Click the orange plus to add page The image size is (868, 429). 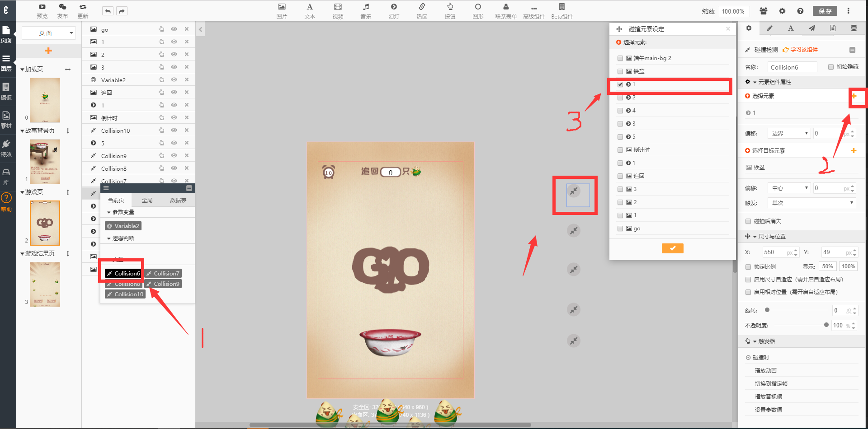[x=48, y=51]
